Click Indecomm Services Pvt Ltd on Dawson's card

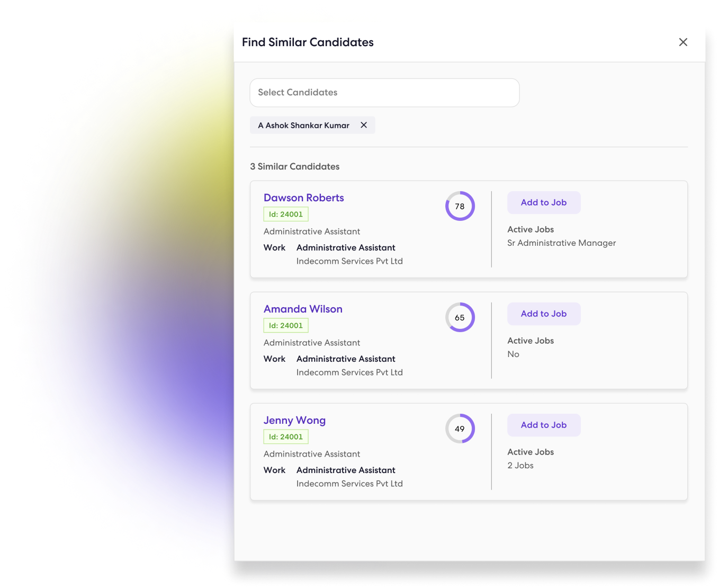[x=349, y=261]
